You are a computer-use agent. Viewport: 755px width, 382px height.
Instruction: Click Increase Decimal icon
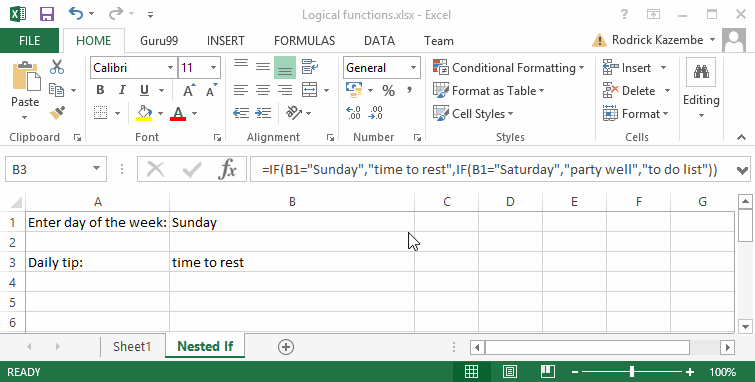click(353, 113)
